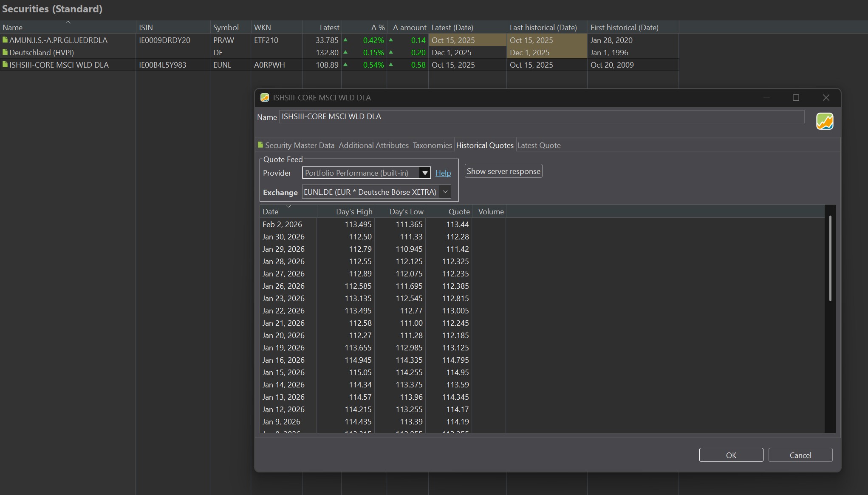Open the Additional Attributes tab
Viewport: 868px width, 495px height.
(x=373, y=145)
